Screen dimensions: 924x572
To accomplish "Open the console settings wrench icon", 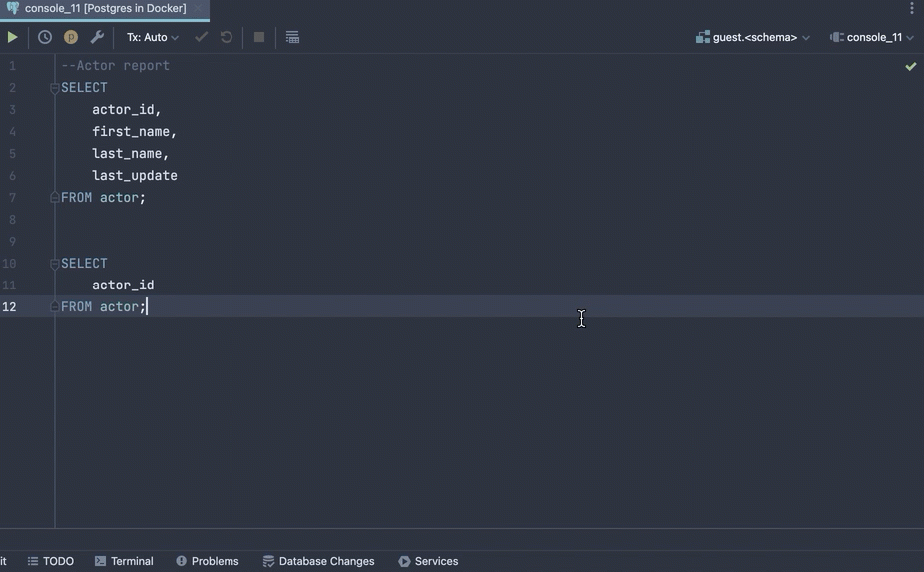I will [97, 37].
